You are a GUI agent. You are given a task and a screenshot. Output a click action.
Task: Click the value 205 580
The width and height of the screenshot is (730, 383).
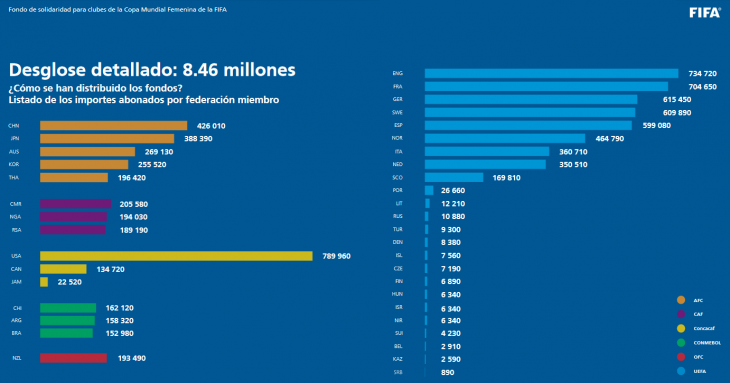[x=134, y=204]
